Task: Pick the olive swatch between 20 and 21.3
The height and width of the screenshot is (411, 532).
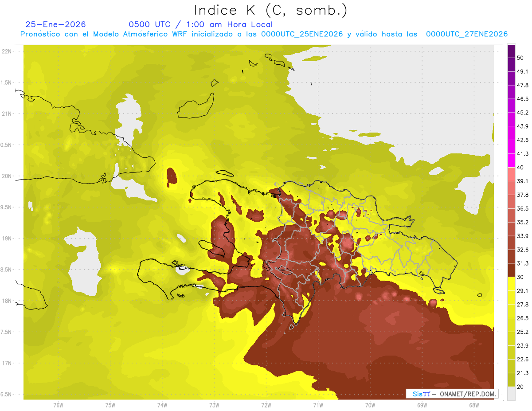Action: pos(511,380)
